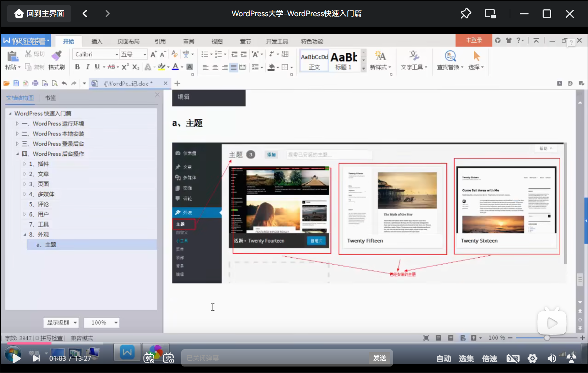This screenshot has height=373, width=588.
Task: Toggle full screen reading view icon
Action: (426, 338)
